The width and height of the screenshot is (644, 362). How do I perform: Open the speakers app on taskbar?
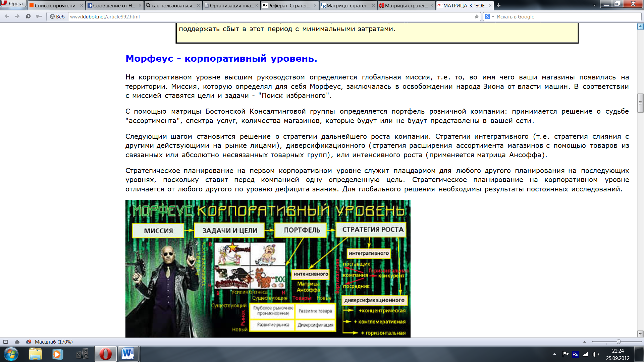pos(82,354)
